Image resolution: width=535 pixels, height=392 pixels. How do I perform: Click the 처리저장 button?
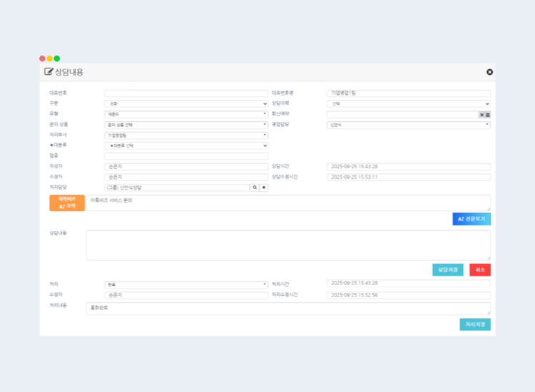tap(474, 324)
